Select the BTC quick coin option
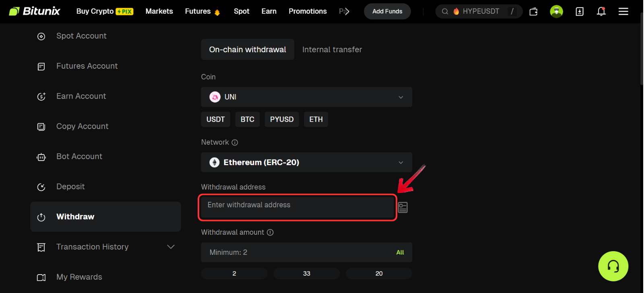The width and height of the screenshot is (644, 293). tap(247, 119)
